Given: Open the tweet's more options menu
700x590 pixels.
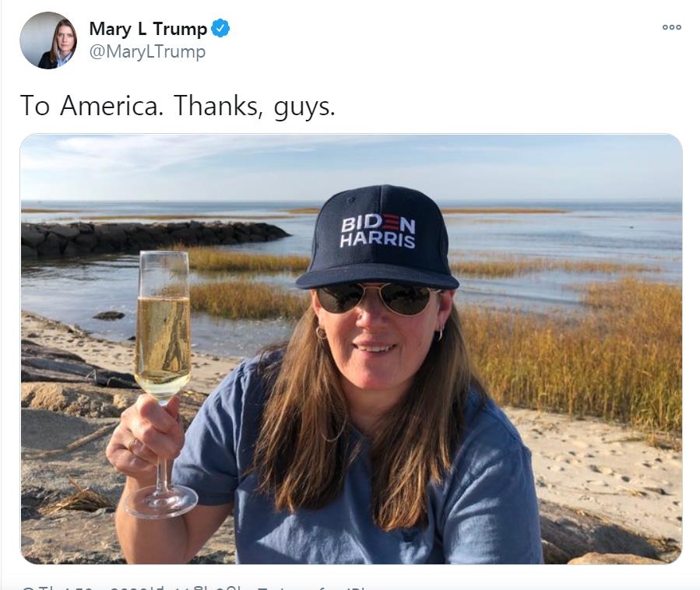Looking at the screenshot, I should 671,27.
